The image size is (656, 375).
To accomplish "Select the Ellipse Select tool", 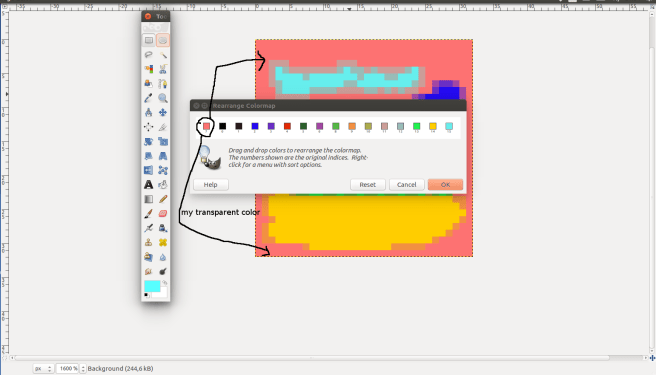I will pos(163,40).
